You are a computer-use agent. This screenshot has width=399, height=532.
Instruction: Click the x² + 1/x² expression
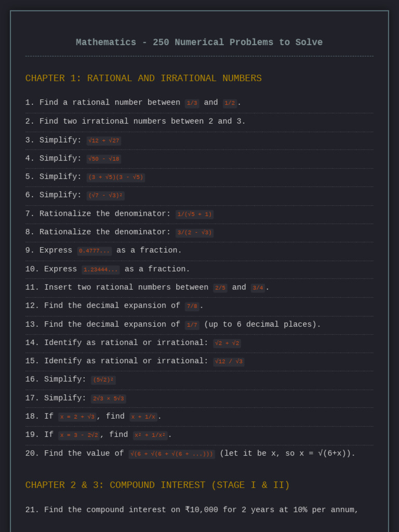[x=150, y=435]
